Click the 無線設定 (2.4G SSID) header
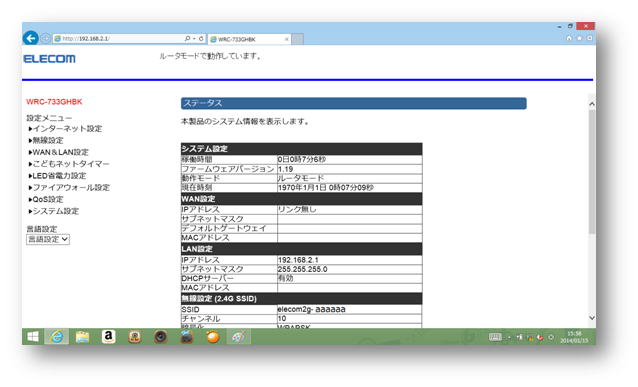 point(302,299)
